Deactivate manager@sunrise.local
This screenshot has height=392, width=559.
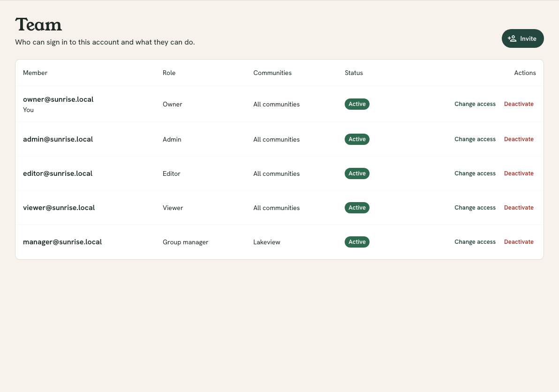[x=519, y=242]
